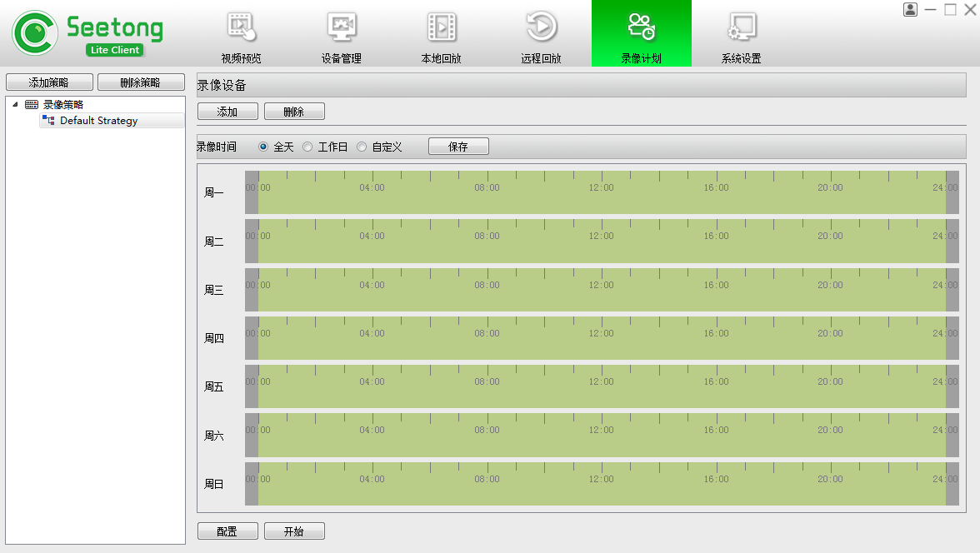Start recording with the 开始 button

pyautogui.click(x=294, y=531)
